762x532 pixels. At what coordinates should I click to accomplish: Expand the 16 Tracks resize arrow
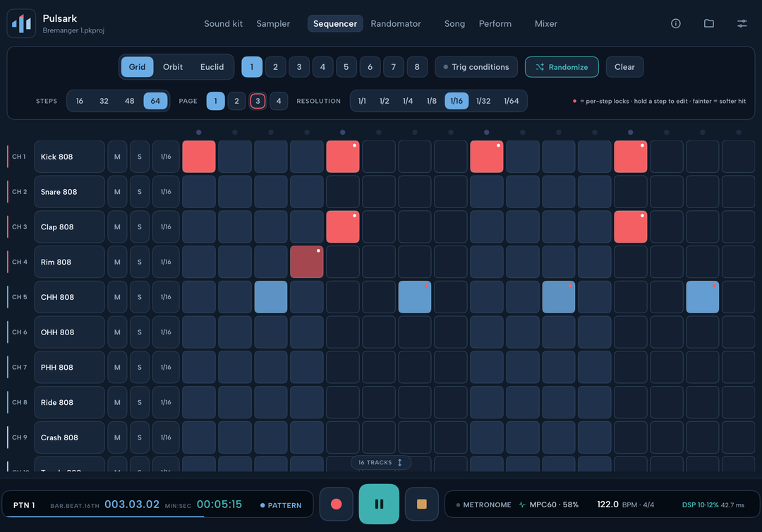[x=400, y=463]
